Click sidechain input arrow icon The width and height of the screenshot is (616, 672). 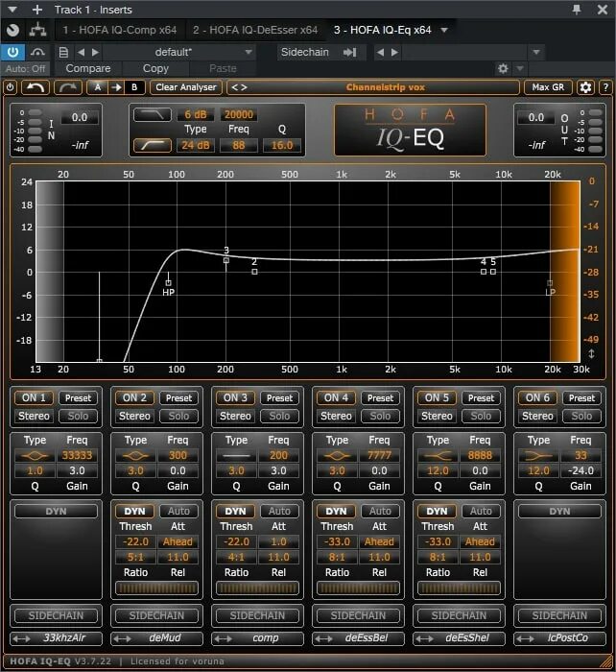point(349,52)
